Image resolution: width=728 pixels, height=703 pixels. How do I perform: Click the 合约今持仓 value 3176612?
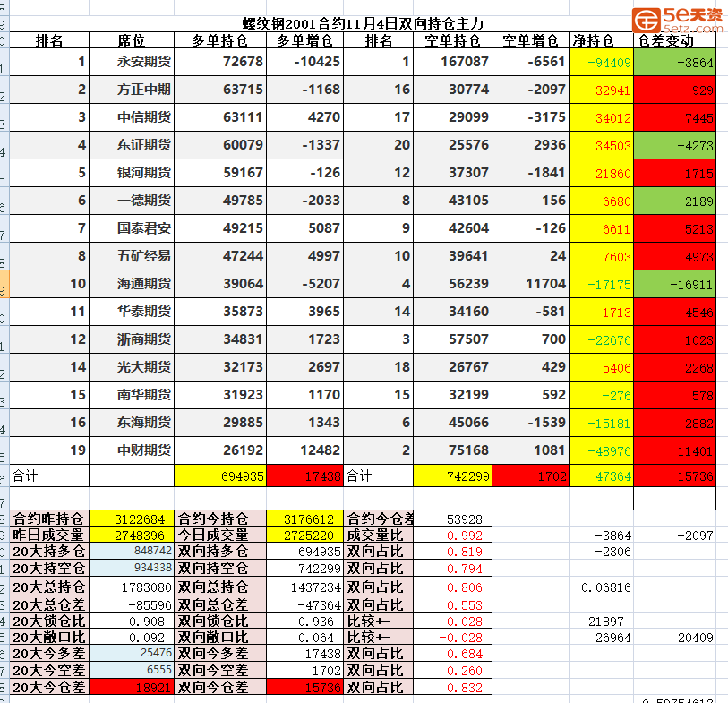coord(307,519)
